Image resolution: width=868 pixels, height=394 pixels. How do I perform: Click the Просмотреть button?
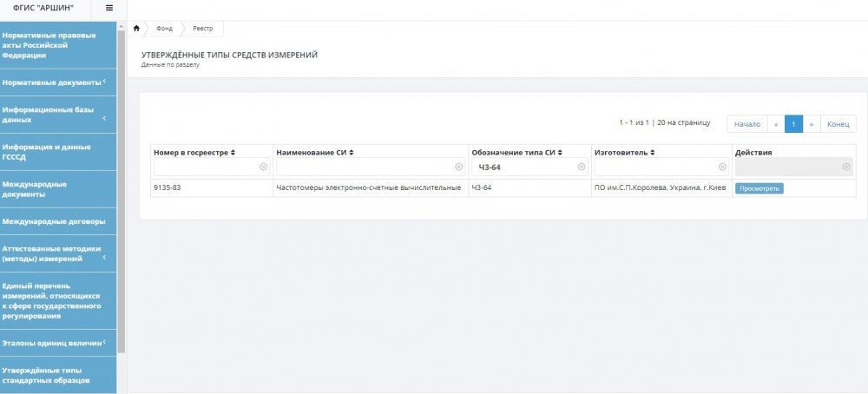tap(759, 188)
